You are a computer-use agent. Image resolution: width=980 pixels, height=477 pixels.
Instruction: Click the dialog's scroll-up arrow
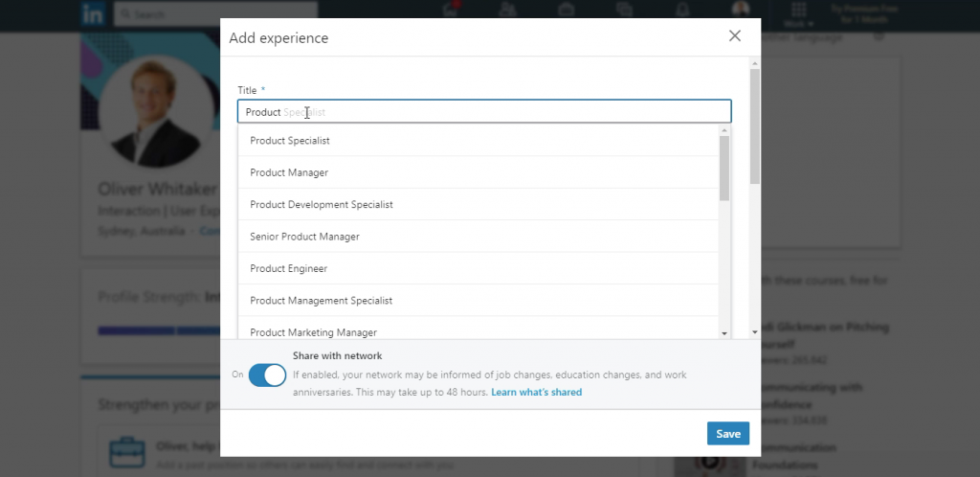tap(755, 63)
